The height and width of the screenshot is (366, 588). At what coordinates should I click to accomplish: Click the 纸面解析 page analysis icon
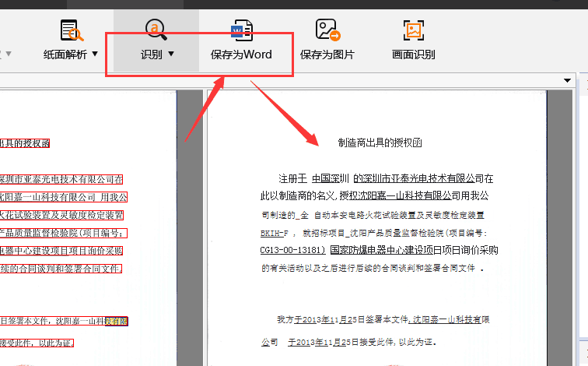(72, 30)
